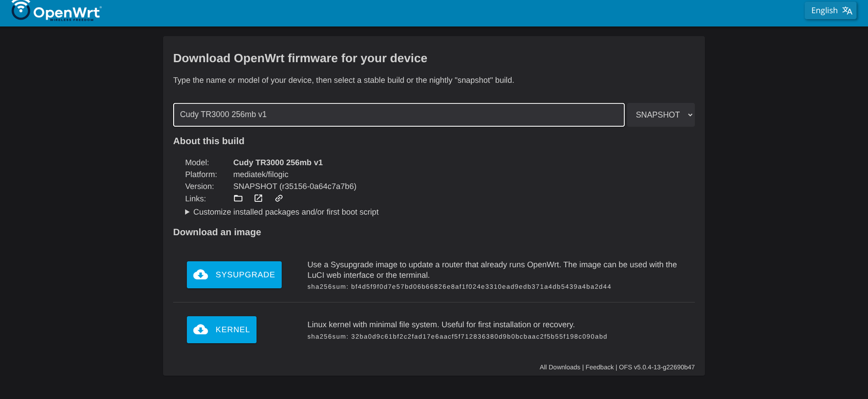Click the chain permalink icon

tap(279, 198)
